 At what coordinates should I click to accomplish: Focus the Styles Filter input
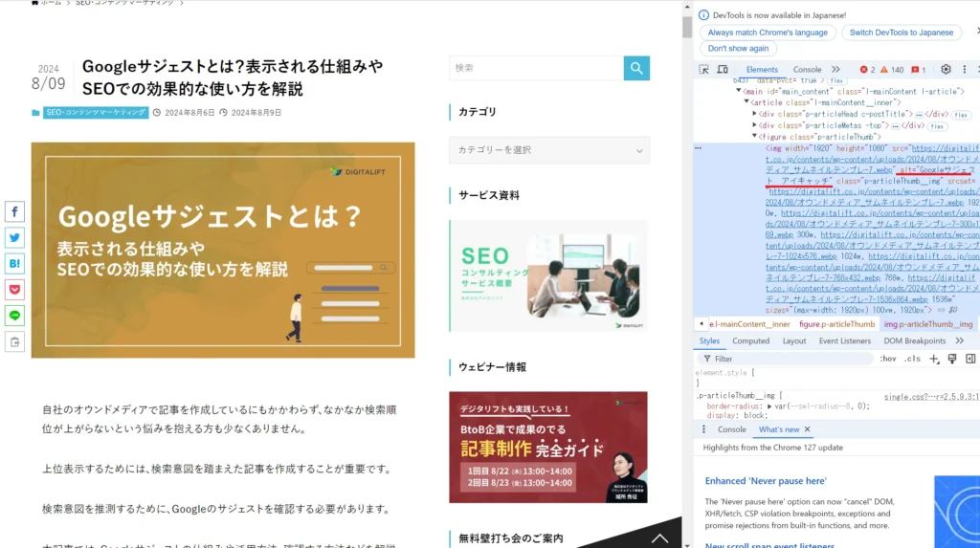pos(785,359)
